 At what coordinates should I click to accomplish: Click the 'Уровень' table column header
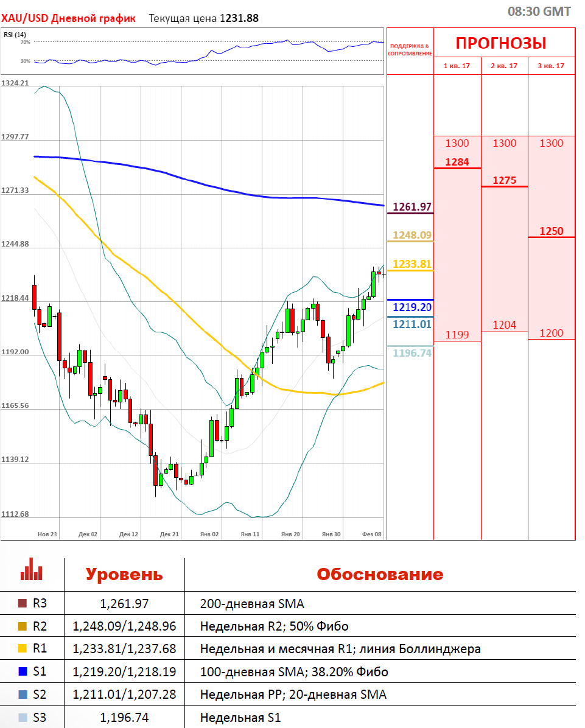click(x=124, y=575)
